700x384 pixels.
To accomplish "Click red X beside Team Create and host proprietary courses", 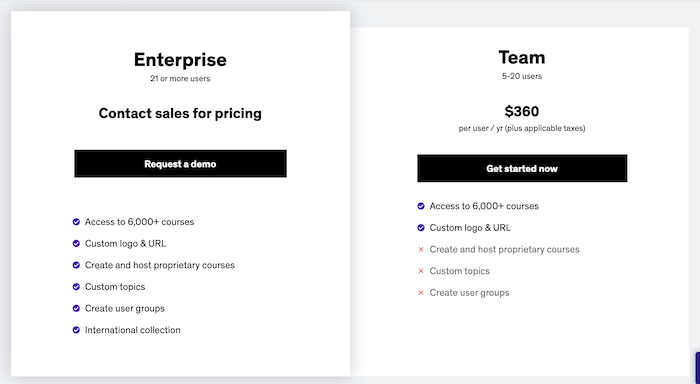I will (421, 249).
